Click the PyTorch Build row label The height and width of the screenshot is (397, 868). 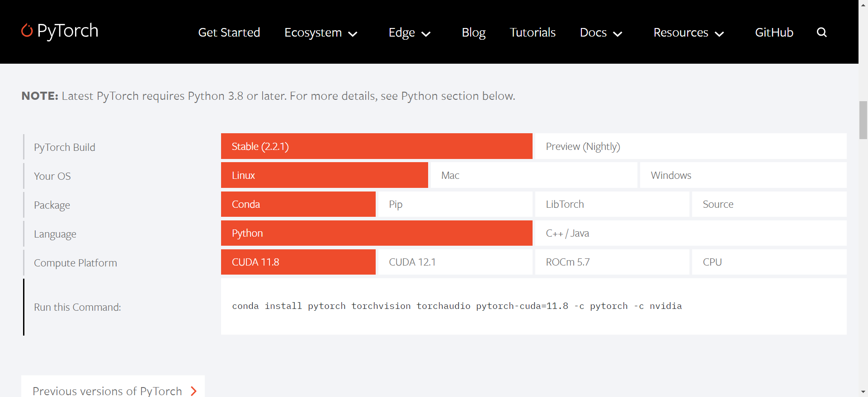(x=65, y=147)
